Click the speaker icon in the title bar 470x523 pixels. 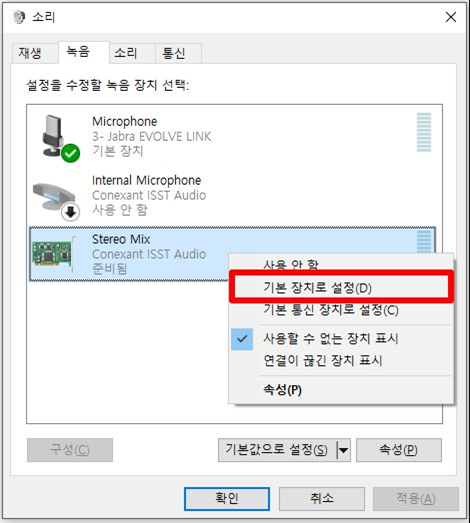19,17
